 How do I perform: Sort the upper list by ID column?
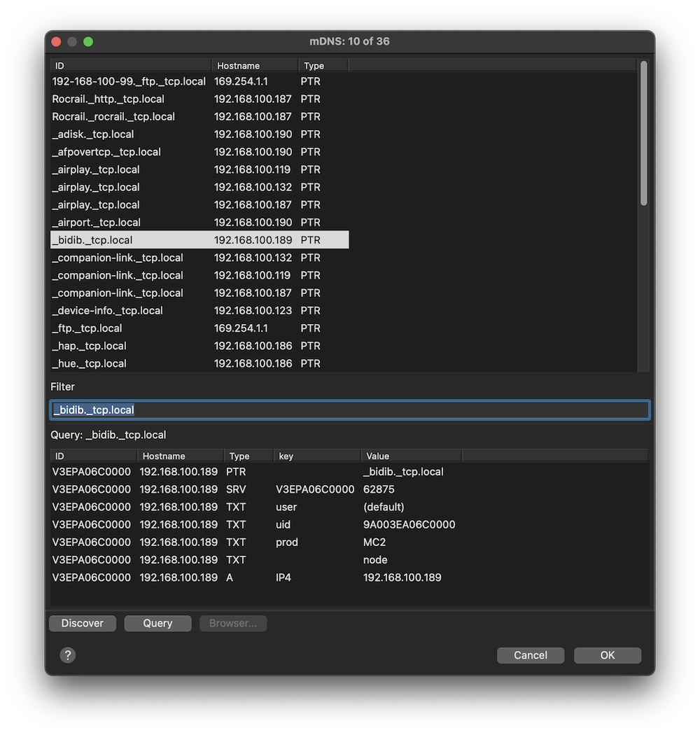(131, 66)
